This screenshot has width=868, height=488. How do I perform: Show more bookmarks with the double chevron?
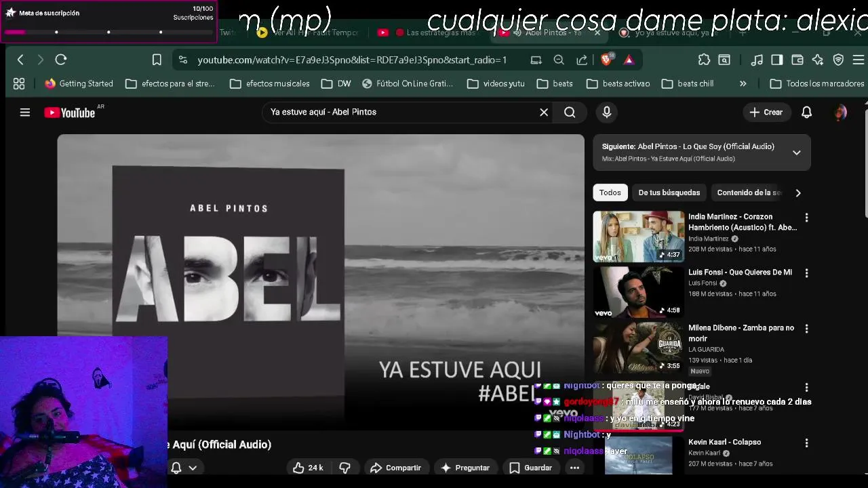pos(743,83)
